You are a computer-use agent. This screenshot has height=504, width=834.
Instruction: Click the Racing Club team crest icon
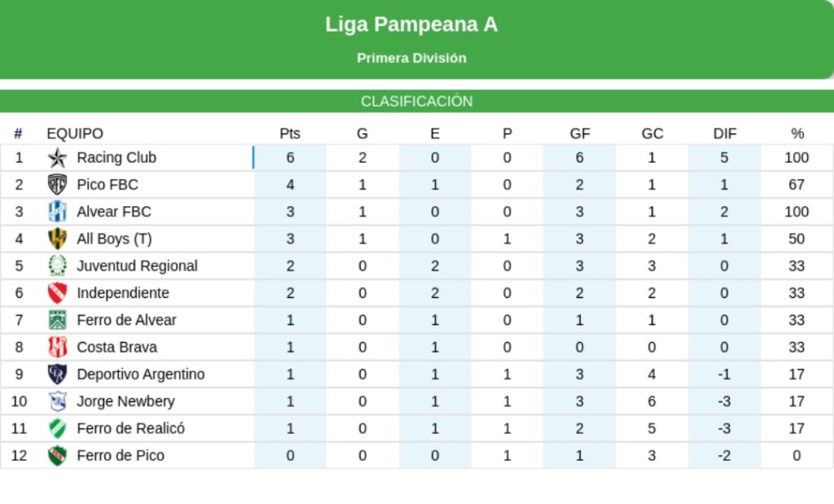pos(57,158)
